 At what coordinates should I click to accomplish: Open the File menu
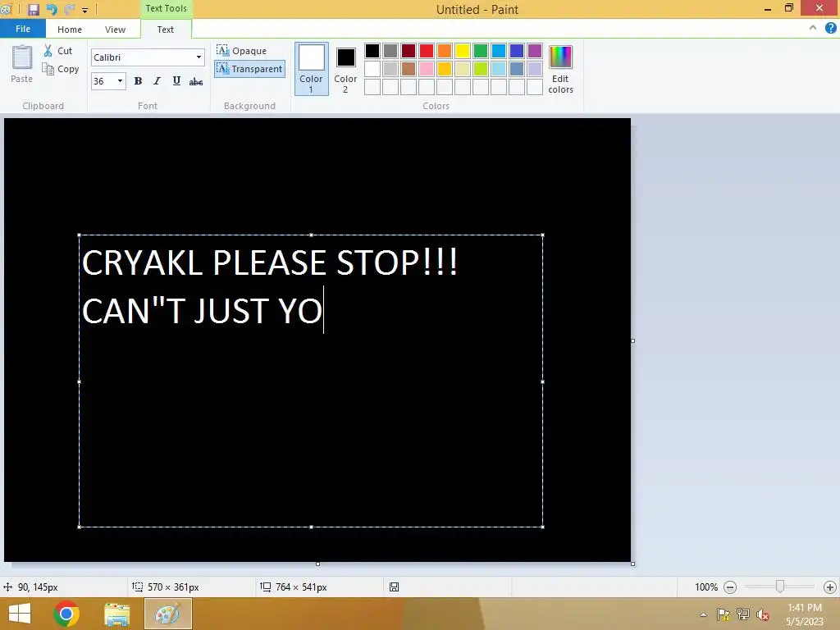[22, 29]
